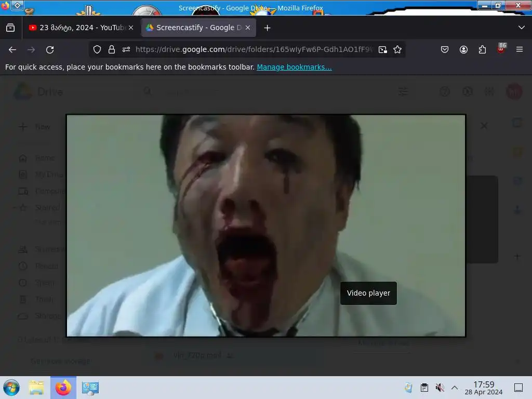Close the YouTube tab

pos(131,28)
